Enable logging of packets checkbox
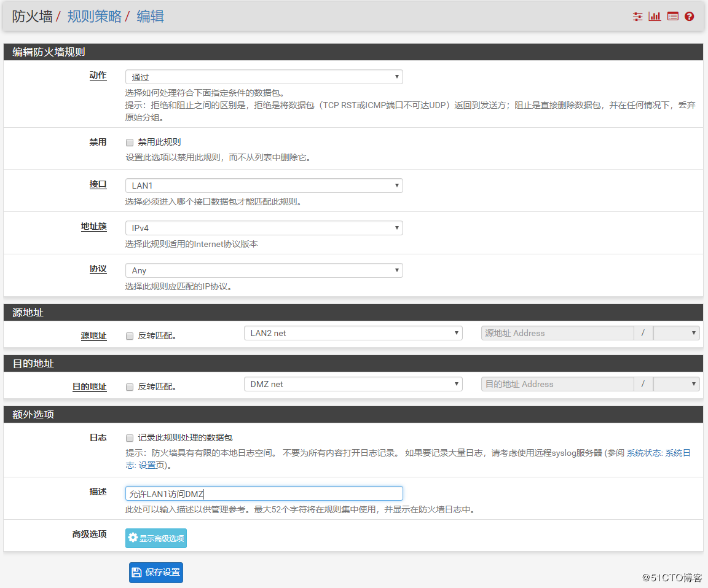This screenshot has width=708, height=588. (x=130, y=438)
